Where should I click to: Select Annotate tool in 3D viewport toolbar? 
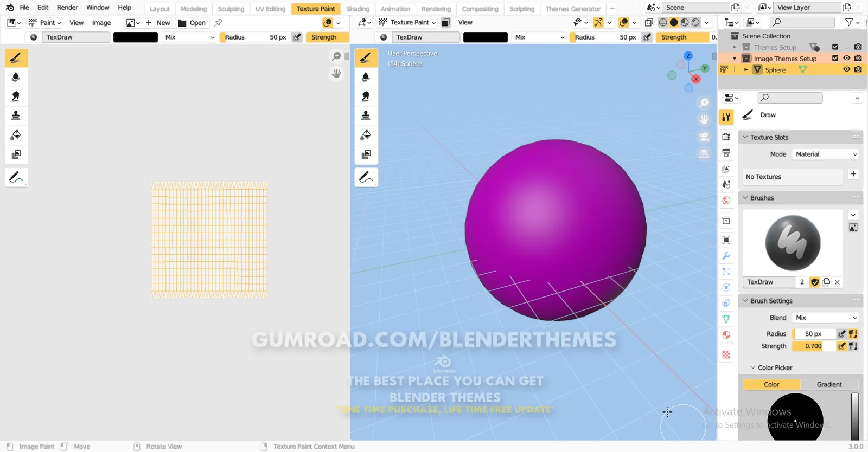click(366, 177)
